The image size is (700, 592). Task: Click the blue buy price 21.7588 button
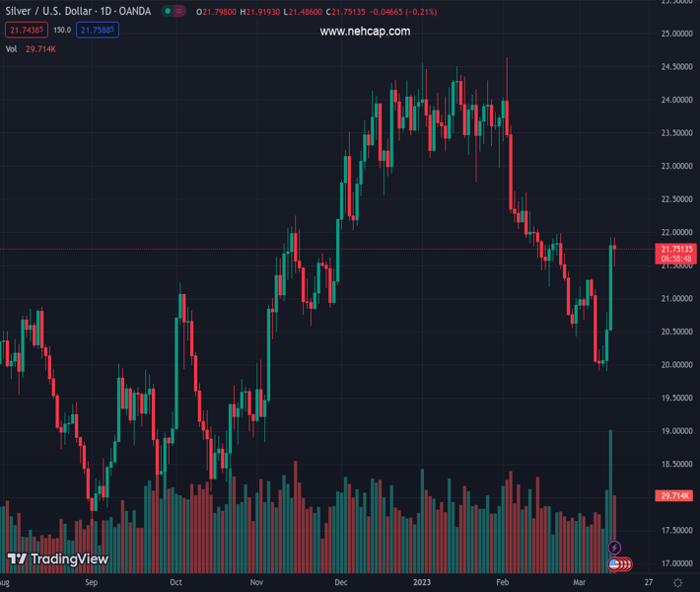[98, 30]
